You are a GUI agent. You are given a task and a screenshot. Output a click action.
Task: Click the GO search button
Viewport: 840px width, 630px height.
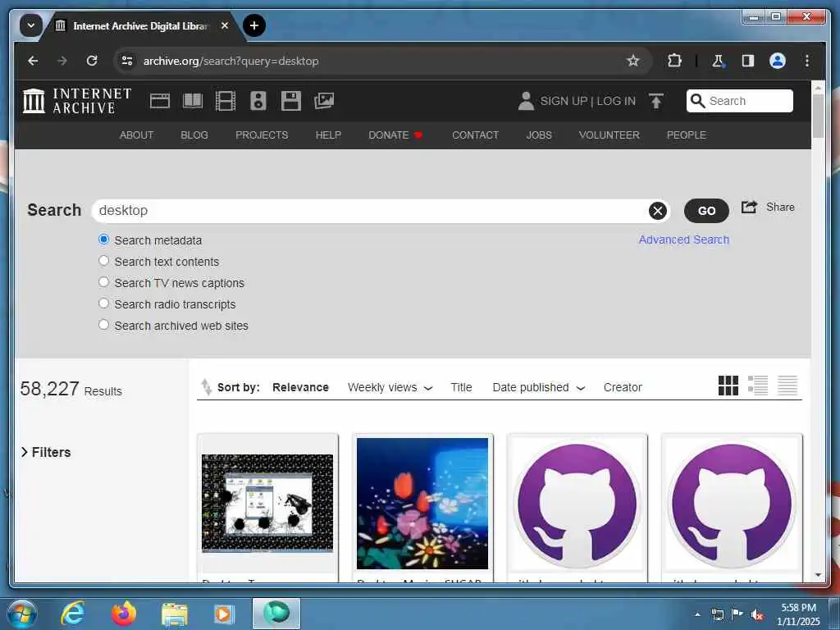[706, 211]
